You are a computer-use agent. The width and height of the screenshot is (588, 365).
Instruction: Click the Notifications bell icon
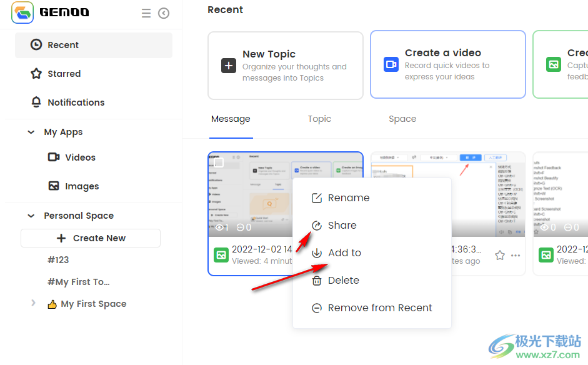(x=36, y=102)
